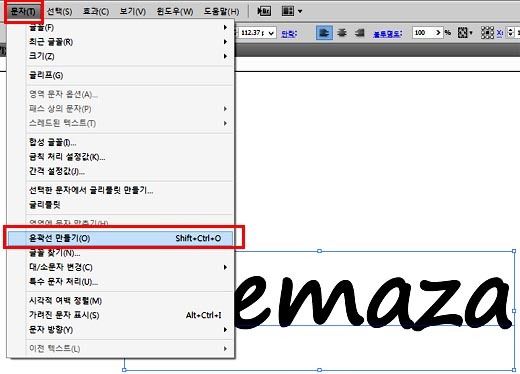
Task: Open the 112.37 font size dropdown
Action: (271, 33)
